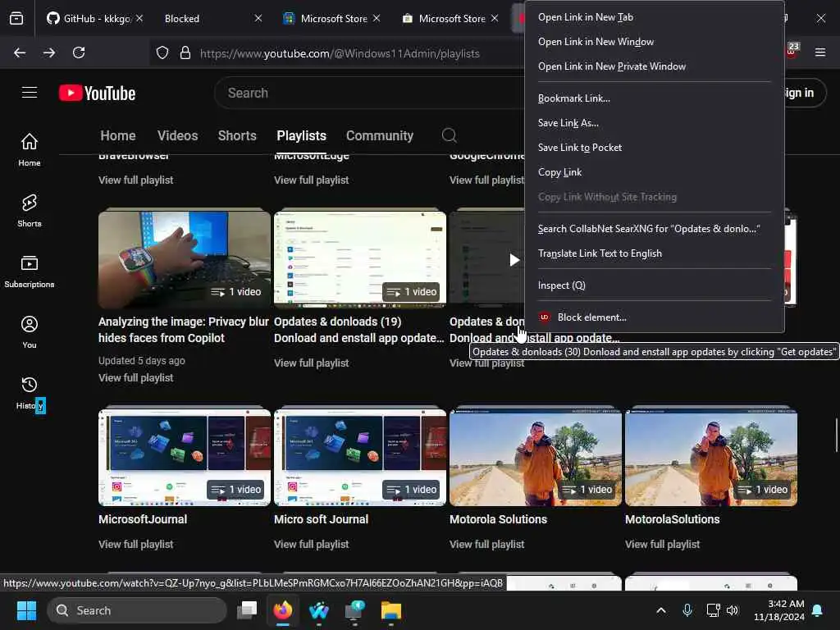Image resolution: width=840 pixels, height=630 pixels.
Task: Click the network display tray icon
Action: point(713,610)
